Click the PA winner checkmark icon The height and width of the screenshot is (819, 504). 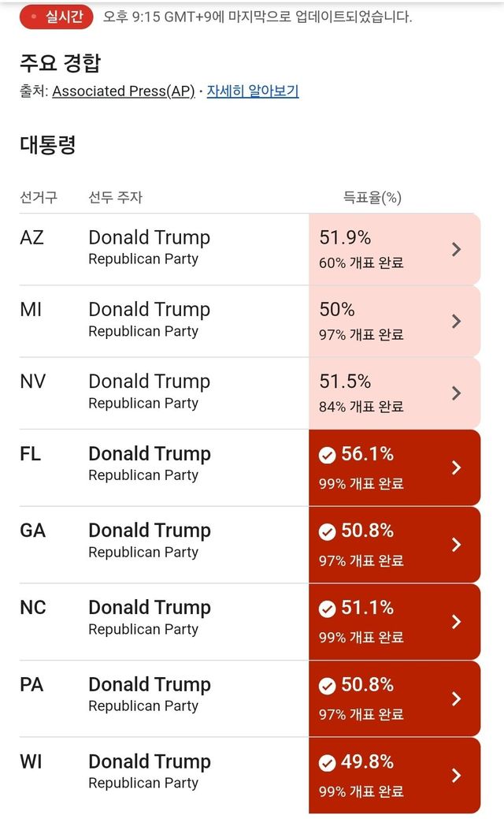[x=327, y=686]
